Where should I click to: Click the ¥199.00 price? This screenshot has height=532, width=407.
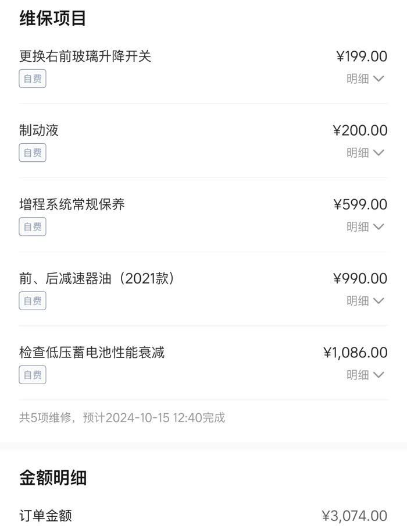coord(362,56)
